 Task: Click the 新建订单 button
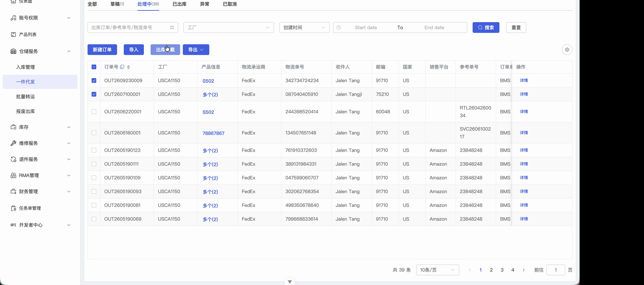(102, 50)
